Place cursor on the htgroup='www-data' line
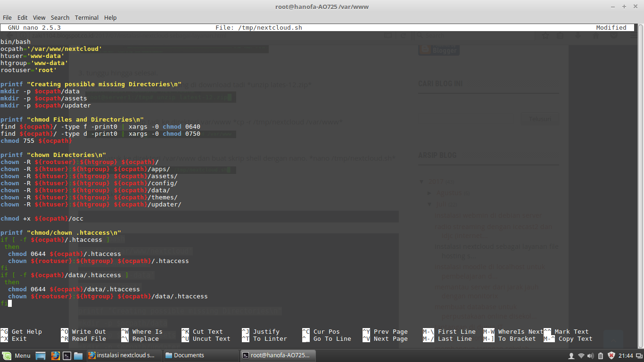The image size is (644, 362). (34, 63)
